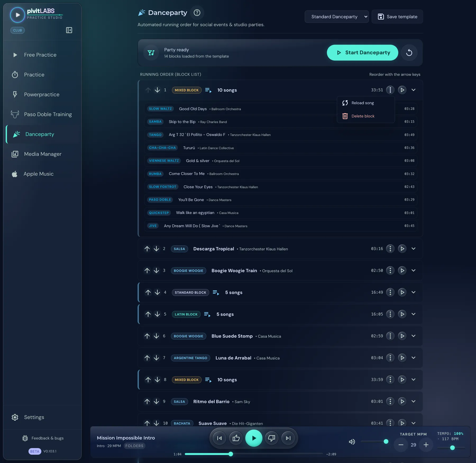This screenshot has height=463, width=476.
Task: Open Media Manager in sidebar
Action: click(x=43, y=154)
